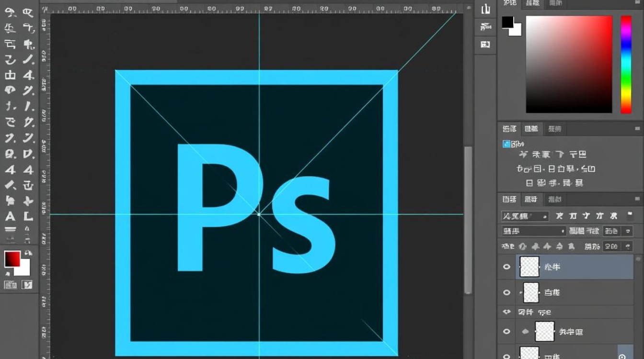Click the opacity value field in the Layers panel
644x359 pixels.
pos(611,231)
